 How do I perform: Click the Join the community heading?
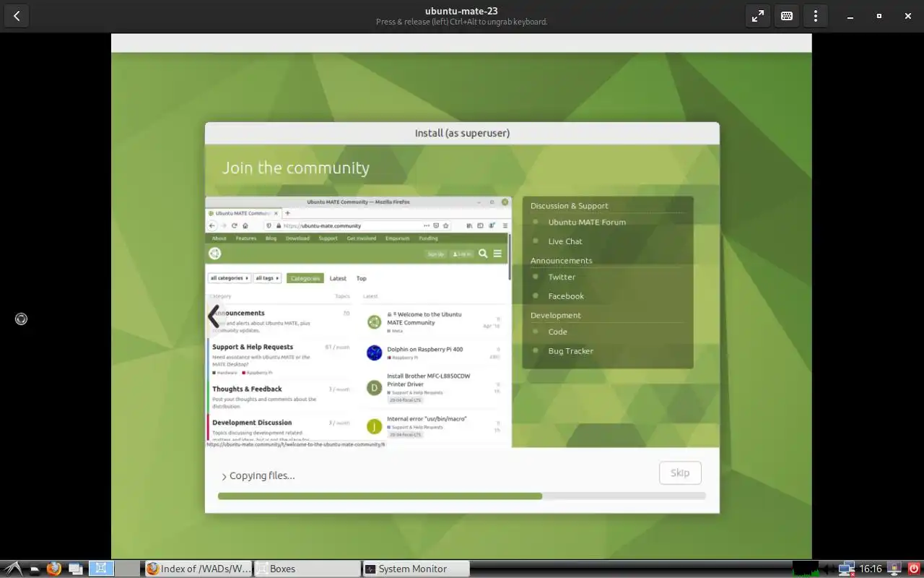click(x=296, y=168)
